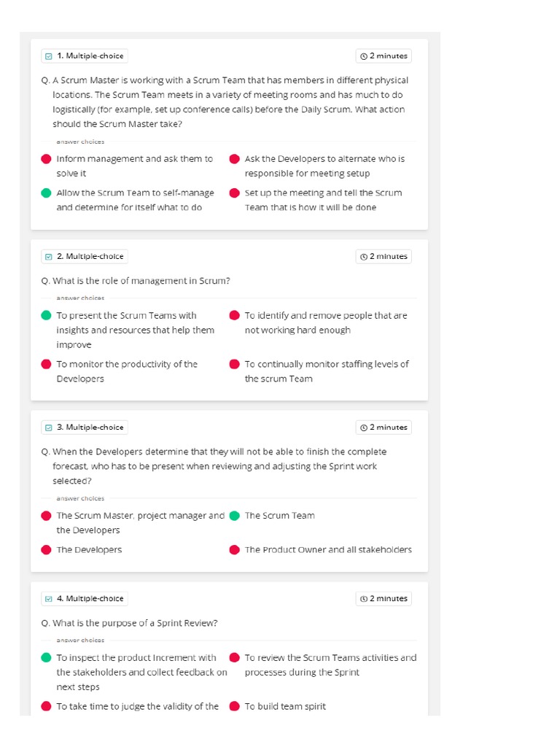Pick red dot for 'To identify and remove people'
The image size is (560, 747).
234,316
